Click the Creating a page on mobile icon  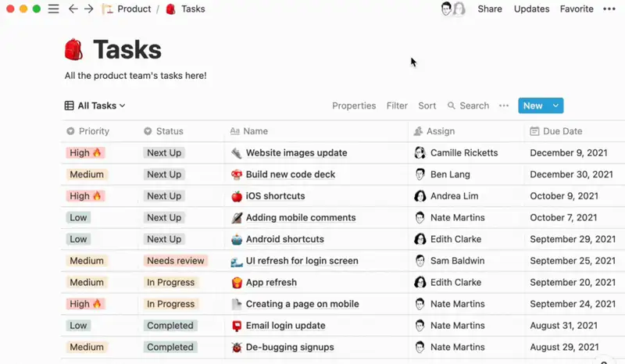(237, 304)
